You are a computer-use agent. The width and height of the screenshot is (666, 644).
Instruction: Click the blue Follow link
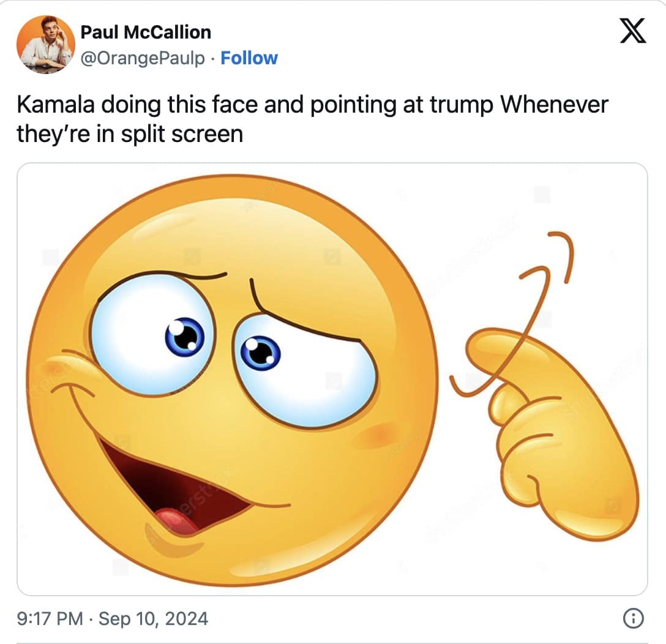(249, 58)
